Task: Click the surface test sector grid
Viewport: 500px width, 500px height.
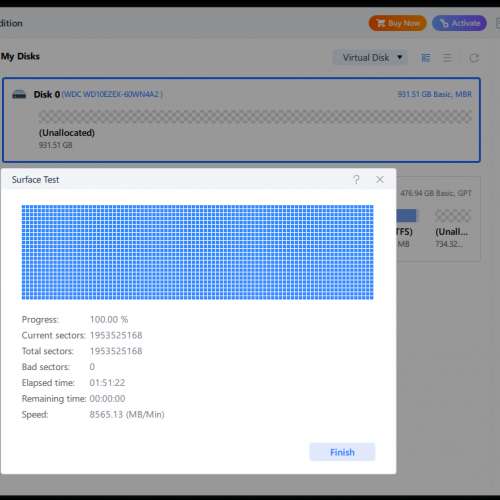Action: pyautogui.click(x=197, y=252)
